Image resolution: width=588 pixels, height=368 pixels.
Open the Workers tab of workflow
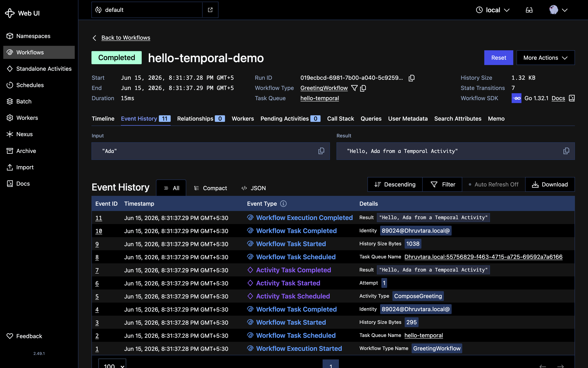coord(243,119)
